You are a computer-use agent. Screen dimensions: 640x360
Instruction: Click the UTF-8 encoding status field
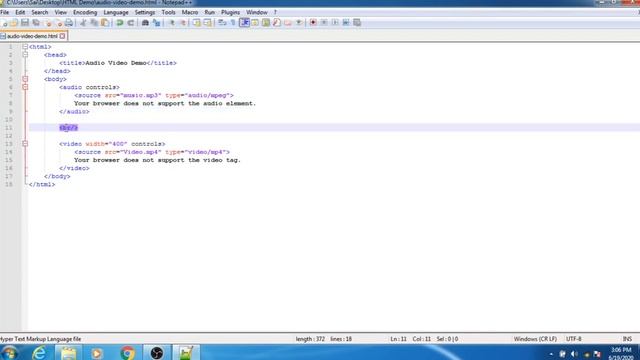573,339
